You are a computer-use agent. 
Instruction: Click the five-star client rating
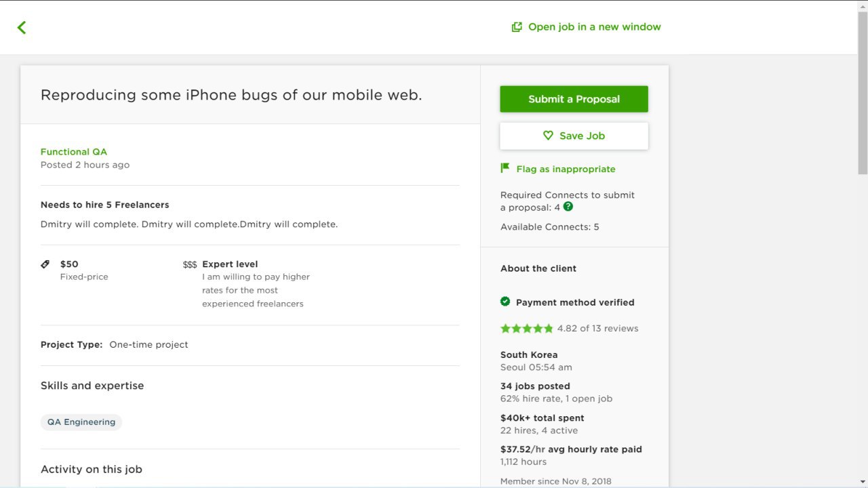[527, 329]
